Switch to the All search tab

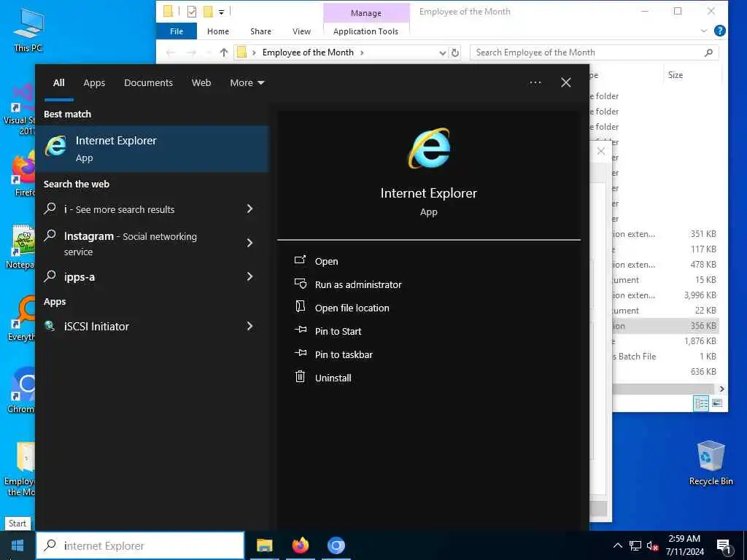click(x=58, y=82)
